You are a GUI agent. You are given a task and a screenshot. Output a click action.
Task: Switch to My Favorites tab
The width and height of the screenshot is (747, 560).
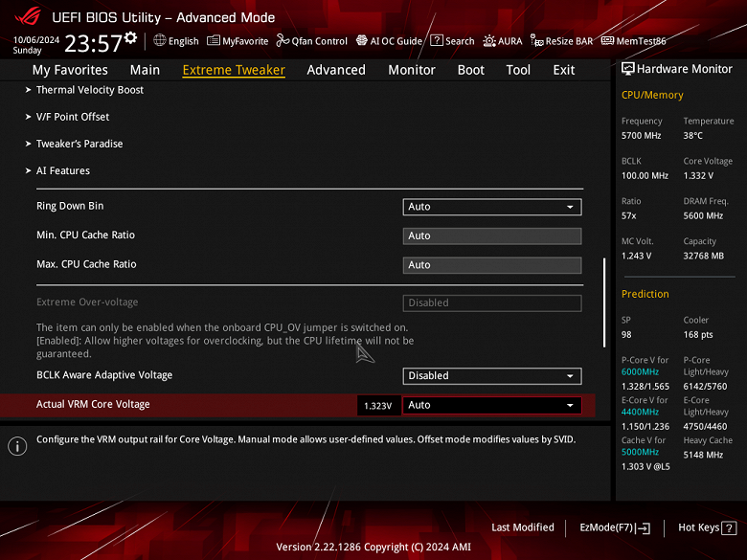click(70, 70)
